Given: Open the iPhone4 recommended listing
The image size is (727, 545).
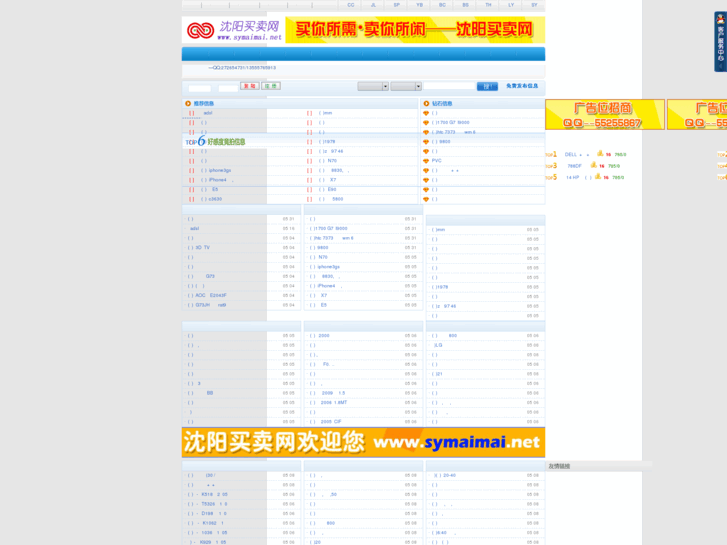Looking at the screenshot, I should point(217,180).
